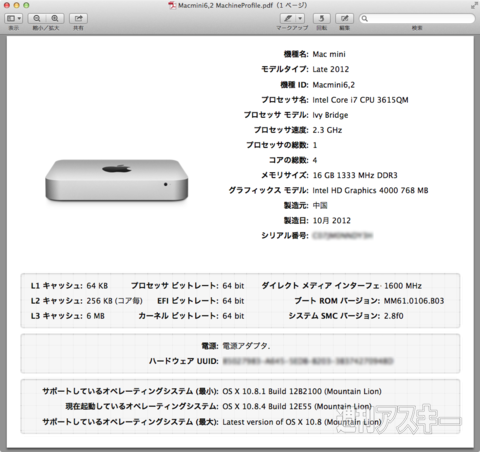Enter full screen with the top-right arrows
The height and width of the screenshot is (452, 480).
(x=474, y=5)
